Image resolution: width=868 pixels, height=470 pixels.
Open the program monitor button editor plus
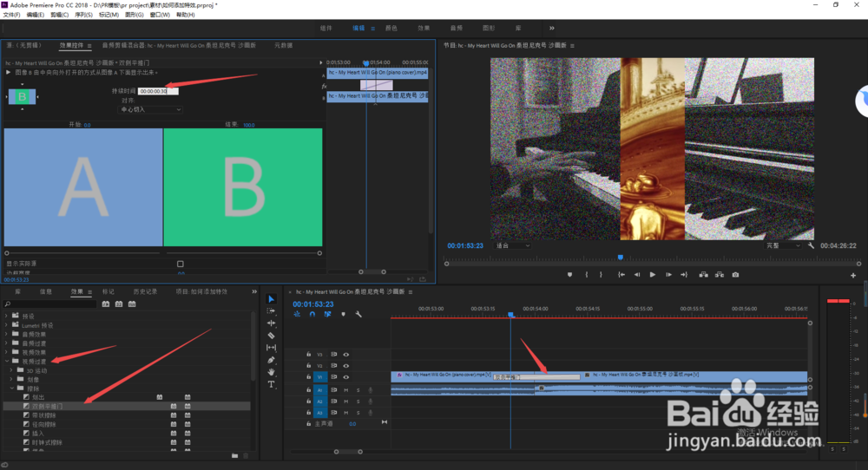[853, 276]
